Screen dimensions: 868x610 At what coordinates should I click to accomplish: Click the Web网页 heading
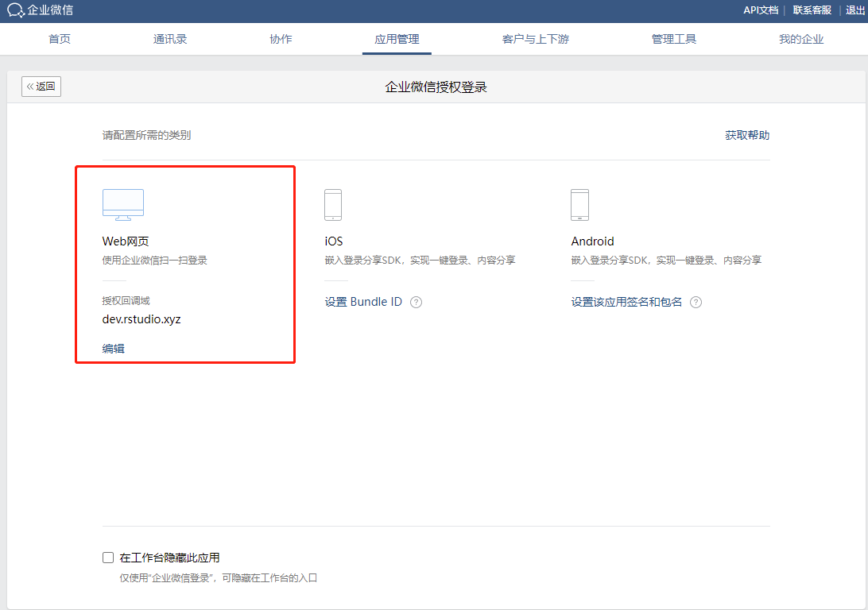tap(126, 241)
